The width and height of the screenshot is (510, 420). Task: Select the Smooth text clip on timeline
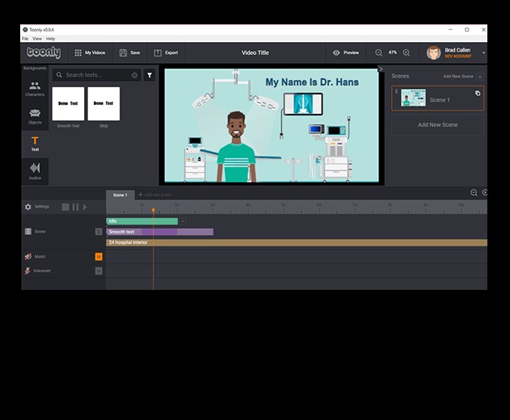tap(159, 232)
